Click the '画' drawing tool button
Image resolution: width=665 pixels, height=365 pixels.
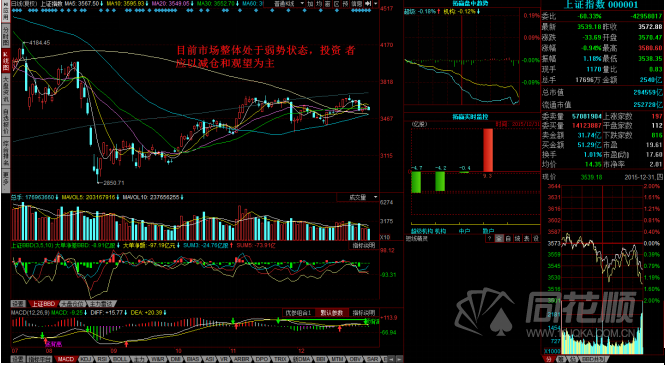[x=327, y=3]
